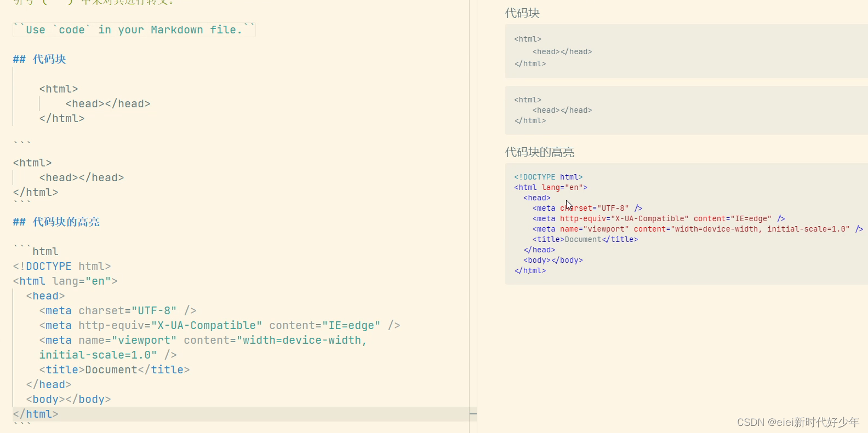Click the meta viewport line in the preview
The image size is (868, 433).
click(698, 229)
